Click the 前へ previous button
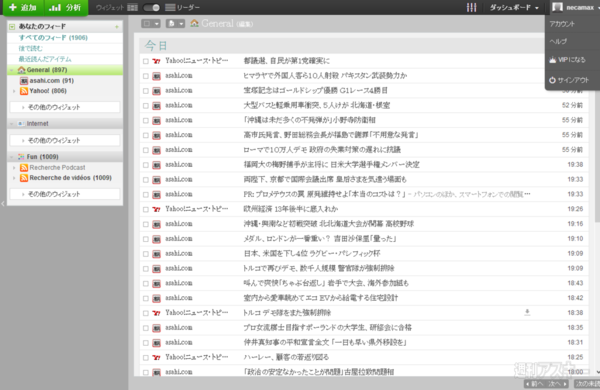The width and height of the screenshot is (600, 390). click(535, 384)
